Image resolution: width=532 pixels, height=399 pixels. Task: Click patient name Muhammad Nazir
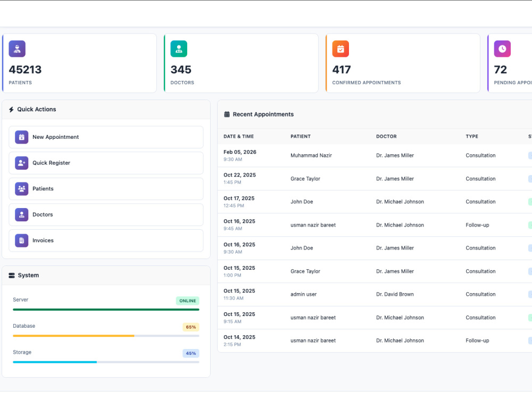(311, 155)
